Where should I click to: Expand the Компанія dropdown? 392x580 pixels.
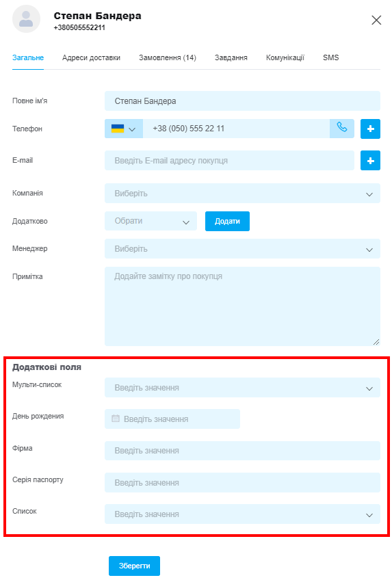point(242,194)
